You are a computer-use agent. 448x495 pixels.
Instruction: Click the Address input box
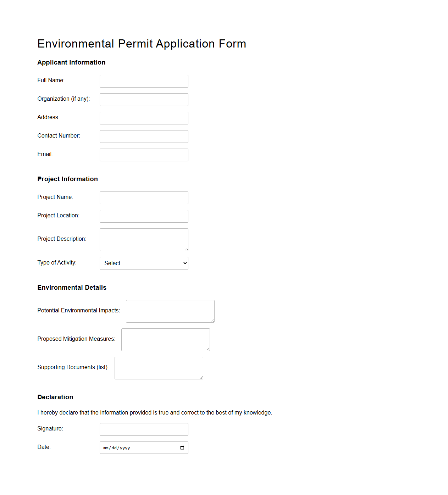click(144, 118)
